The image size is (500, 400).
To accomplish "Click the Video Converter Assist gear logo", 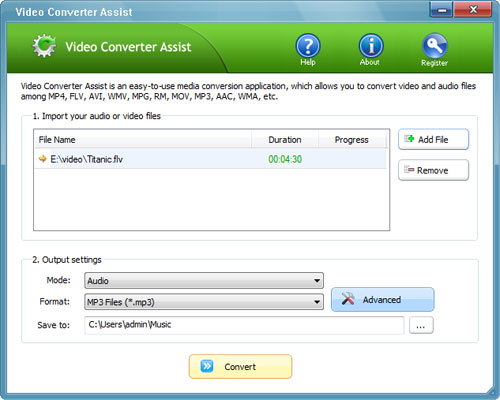I will point(44,46).
